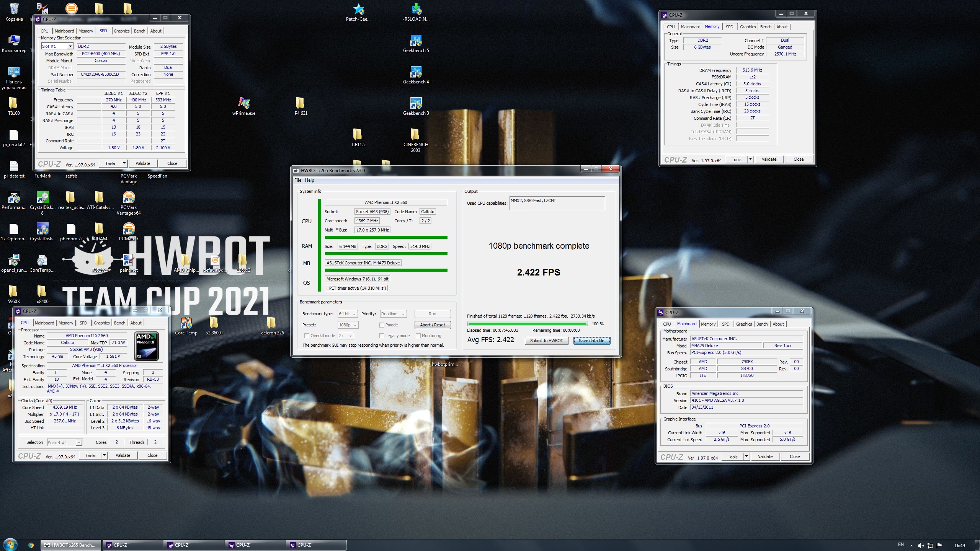Expand Tools arrow in Mainboard CPU-Z window
980x551 pixels.
pyautogui.click(x=746, y=456)
